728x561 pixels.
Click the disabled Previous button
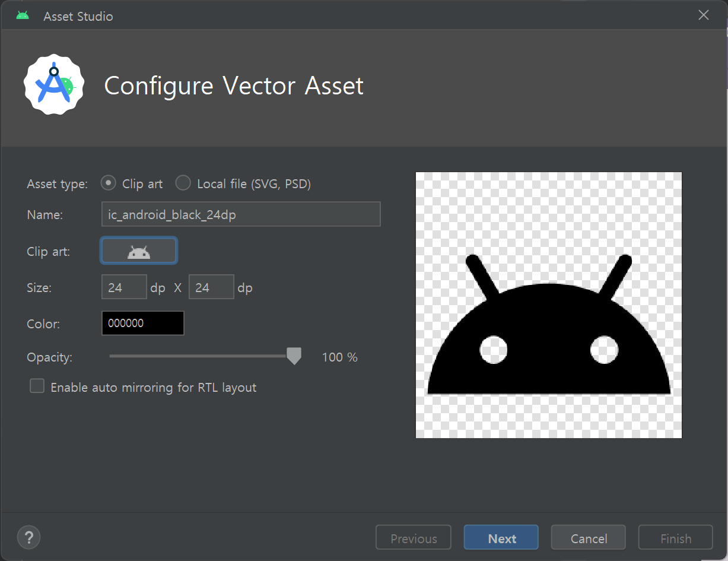(414, 538)
